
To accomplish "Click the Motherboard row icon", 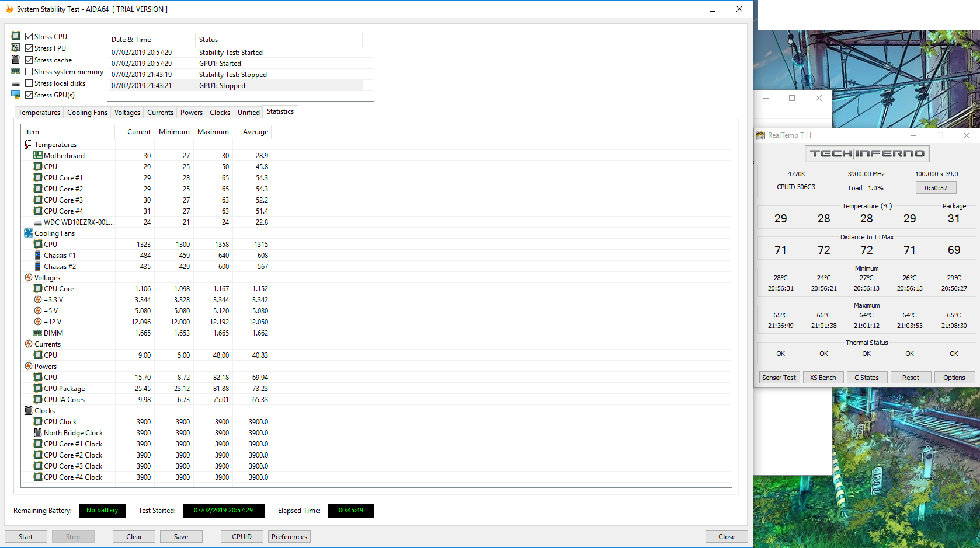I will (38, 155).
